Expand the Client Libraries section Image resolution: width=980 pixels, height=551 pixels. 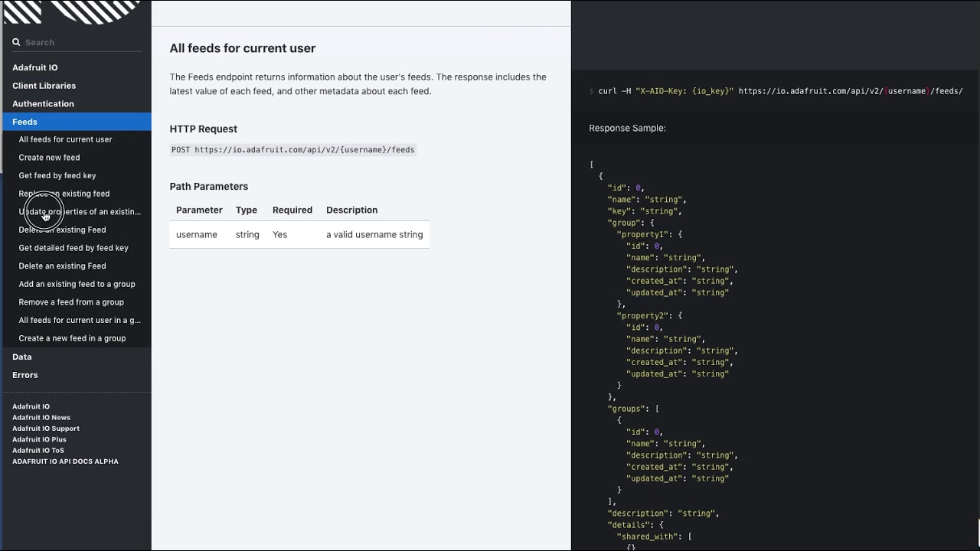pos(44,86)
